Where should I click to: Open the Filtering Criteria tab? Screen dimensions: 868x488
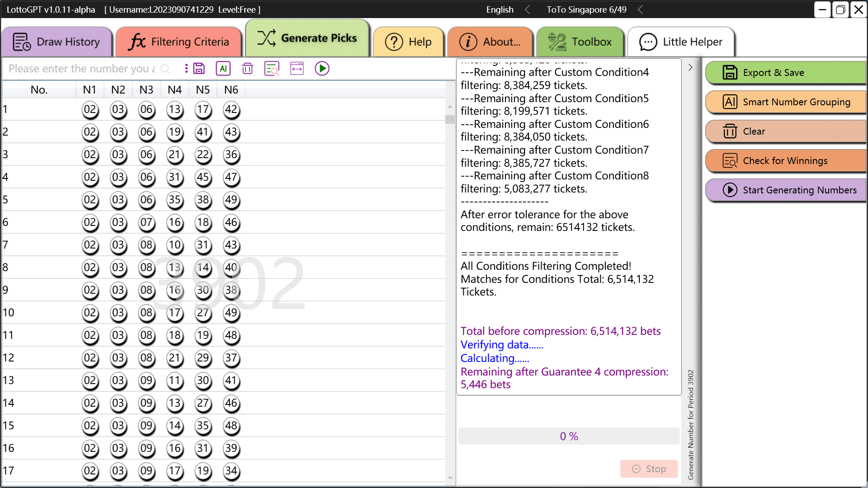click(x=179, y=42)
